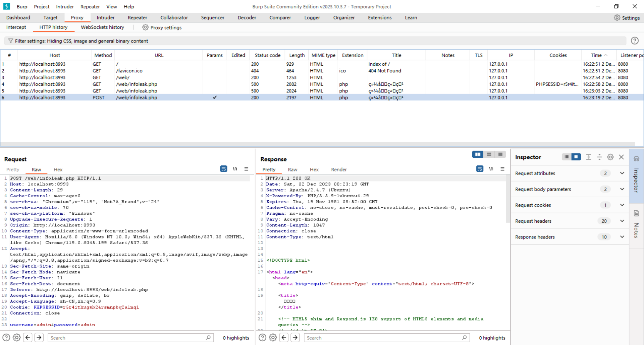Screen dimensions: 644x345
Task: Click the request search previous-match arrow
Action: tap(28, 338)
